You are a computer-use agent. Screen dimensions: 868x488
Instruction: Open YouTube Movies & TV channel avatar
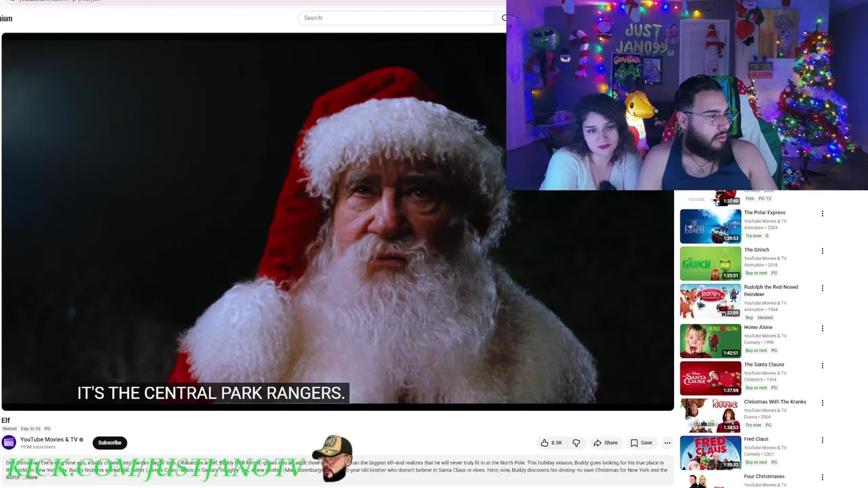click(x=9, y=443)
